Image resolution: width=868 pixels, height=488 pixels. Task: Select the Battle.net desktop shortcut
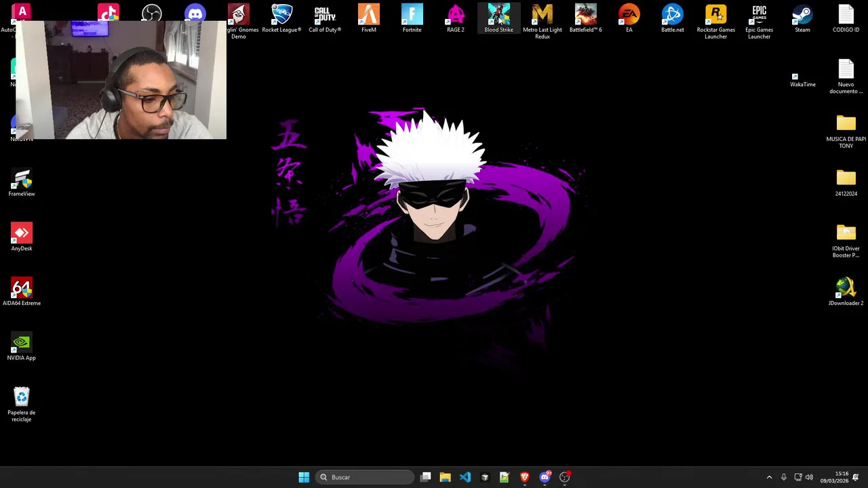tap(673, 19)
